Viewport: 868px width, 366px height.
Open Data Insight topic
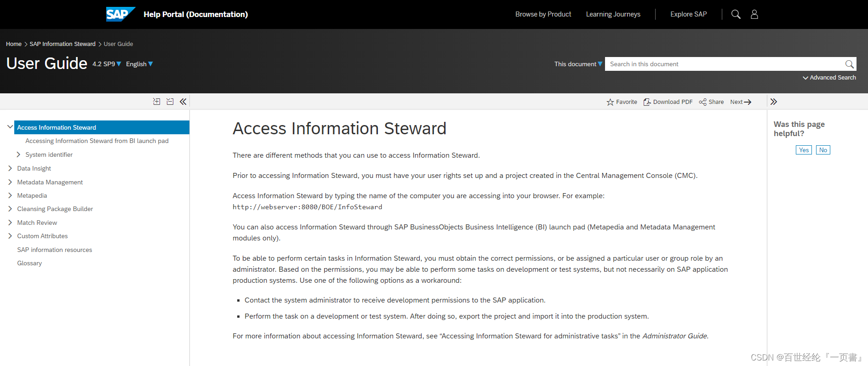[x=34, y=168]
